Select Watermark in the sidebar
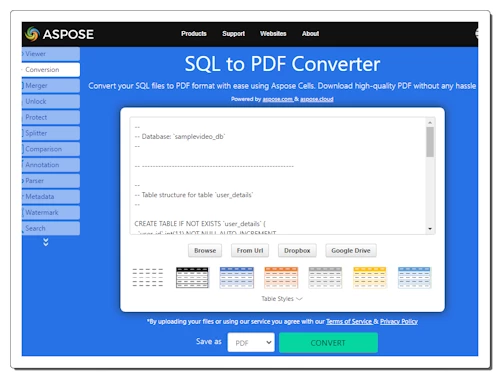The image size is (500, 378). click(x=51, y=212)
